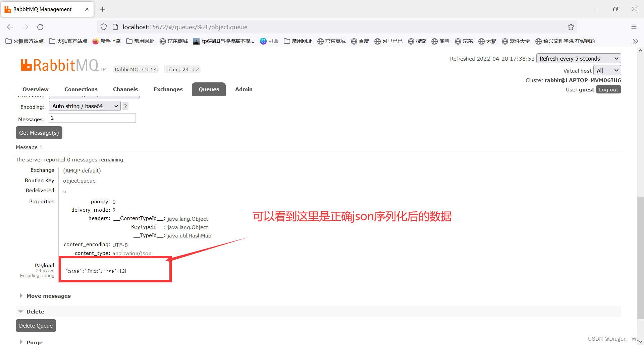Click the Encoding help question mark

click(125, 106)
